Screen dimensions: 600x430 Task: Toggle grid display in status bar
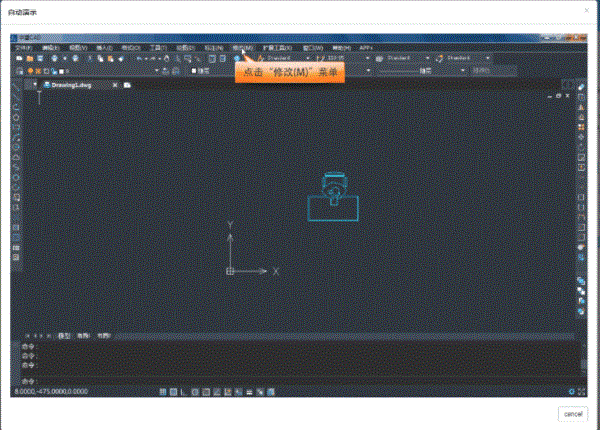(x=173, y=392)
